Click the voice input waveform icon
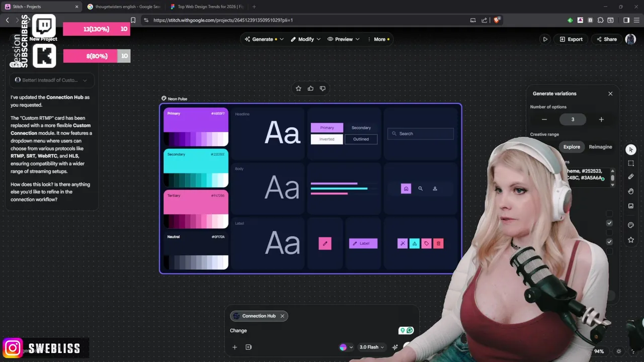The height and width of the screenshot is (362, 644). click(x=395, y=347)
